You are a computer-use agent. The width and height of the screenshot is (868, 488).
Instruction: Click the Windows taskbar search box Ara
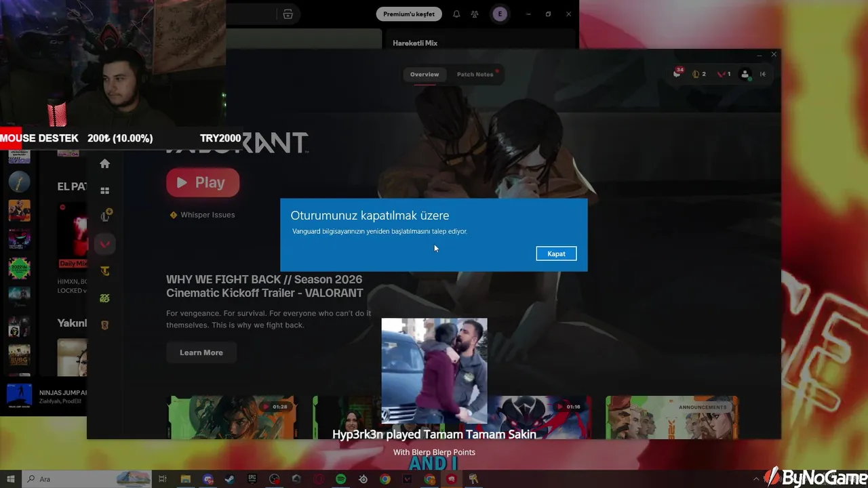(87, 479)
